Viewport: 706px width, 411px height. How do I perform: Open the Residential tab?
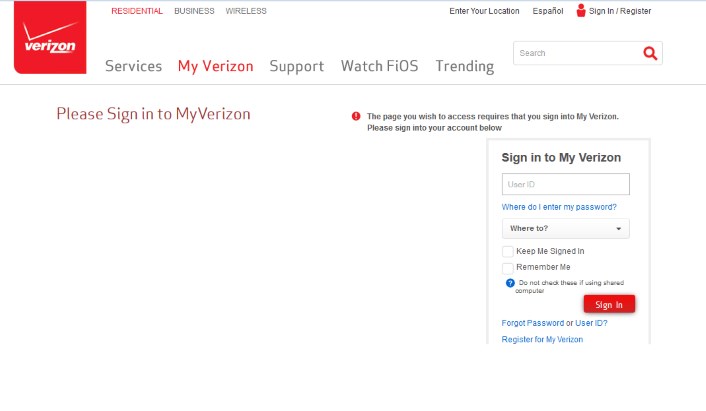[x=137, y=11]
